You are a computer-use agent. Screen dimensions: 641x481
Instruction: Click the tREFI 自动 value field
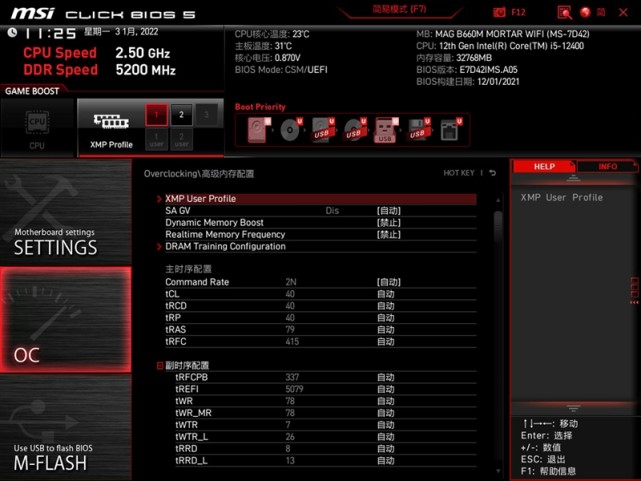pos(385,389)
